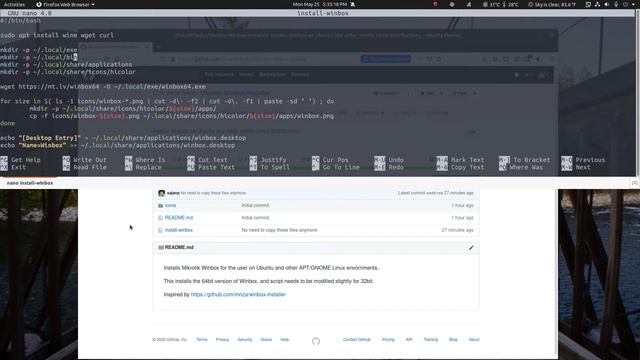Screen dimensions: 640x360
Task: Open Contact GitHub footer link
Action: pos(357,340)
